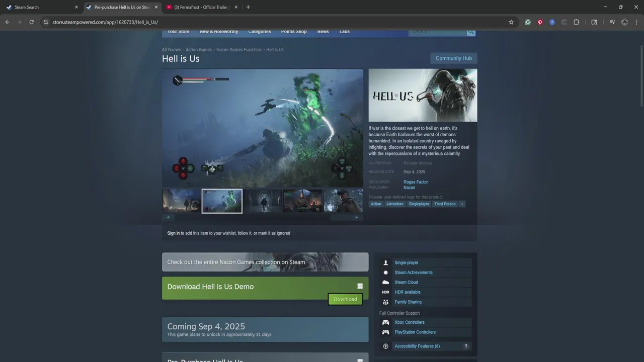Click the Singleplayer tag

pos(419,204)
